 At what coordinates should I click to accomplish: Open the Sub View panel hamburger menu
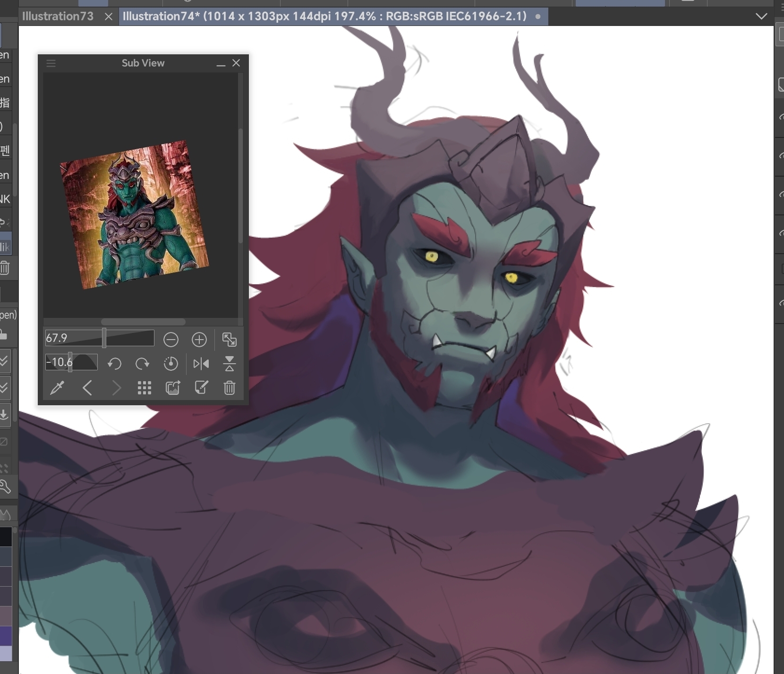click(51, 63)
